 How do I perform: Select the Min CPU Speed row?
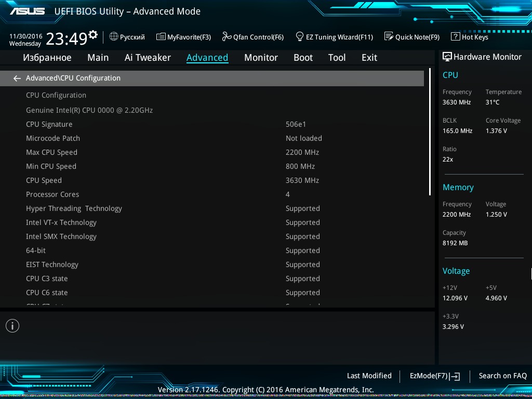click(x=212, y=166)
